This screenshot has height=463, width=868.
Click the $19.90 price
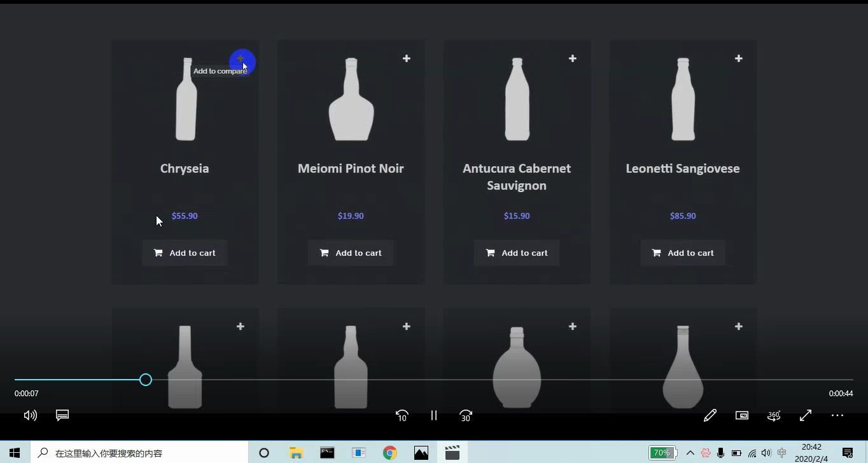point(351,216)
